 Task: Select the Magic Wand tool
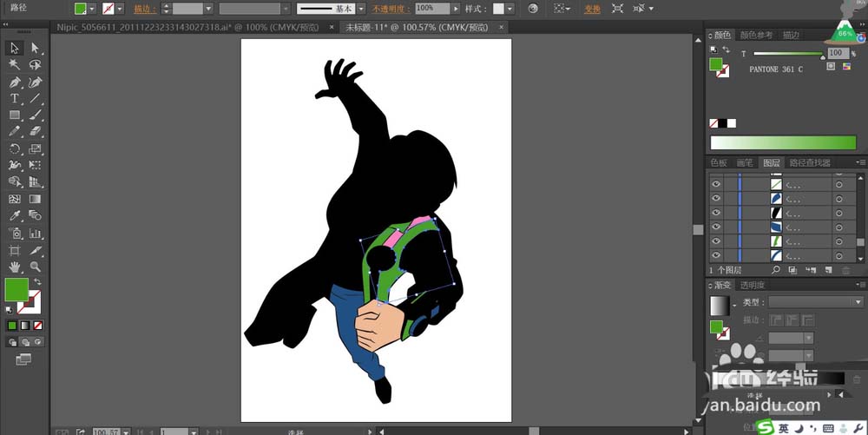point(15,65)
